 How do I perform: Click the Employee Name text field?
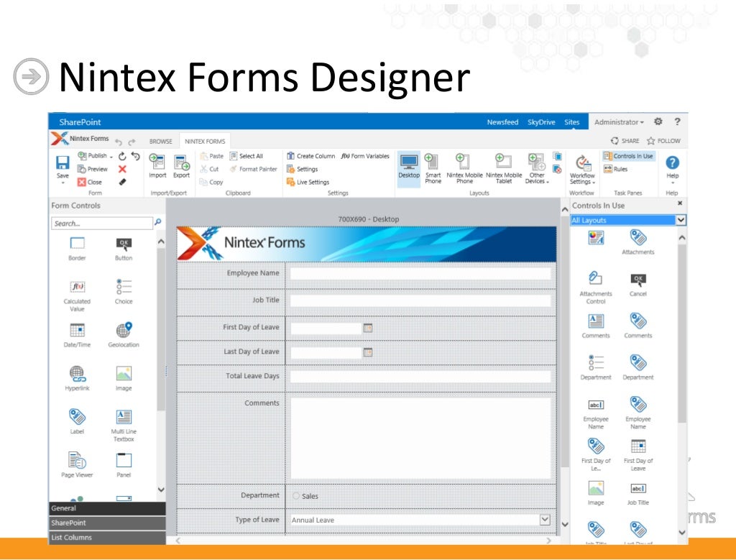click(420, 274)
